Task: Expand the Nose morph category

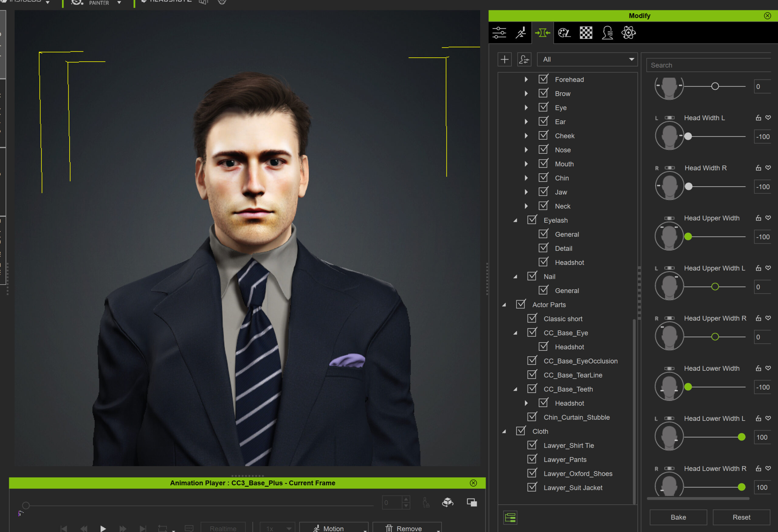Action: click(x=526, y=150)
